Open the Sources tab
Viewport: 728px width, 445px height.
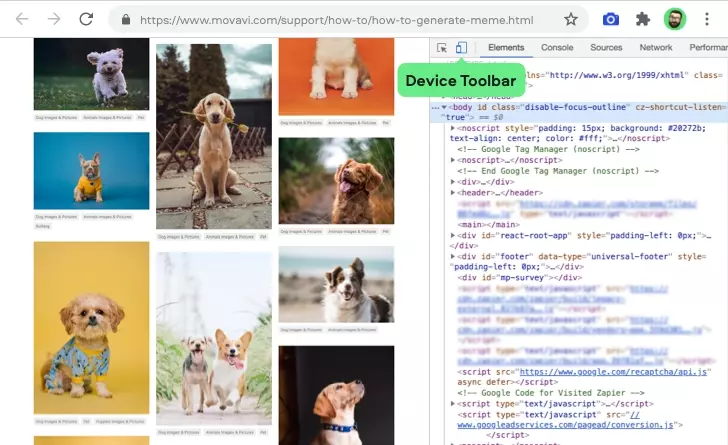pyautogui.click(x=606, y=47)
